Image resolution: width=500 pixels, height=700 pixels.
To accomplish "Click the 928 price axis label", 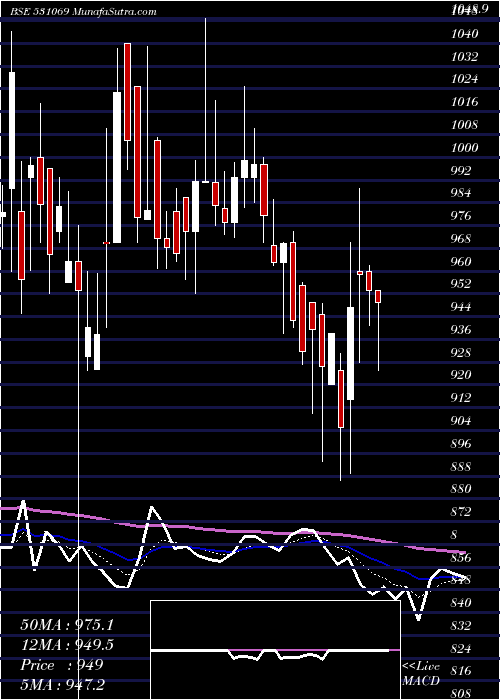I will coord(461,353).
